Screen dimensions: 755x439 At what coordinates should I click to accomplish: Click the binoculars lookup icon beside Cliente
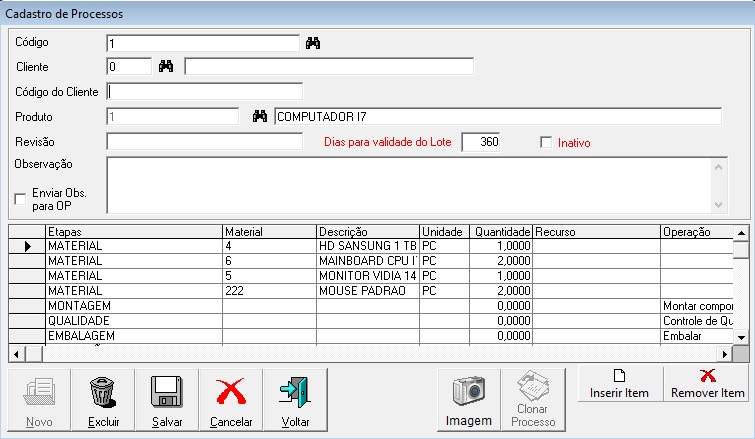click(x=166, y=67)
